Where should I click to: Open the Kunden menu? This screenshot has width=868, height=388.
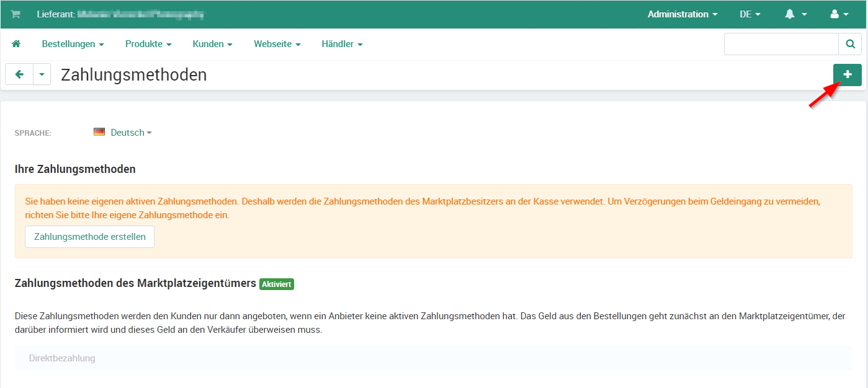pos(212,44)
